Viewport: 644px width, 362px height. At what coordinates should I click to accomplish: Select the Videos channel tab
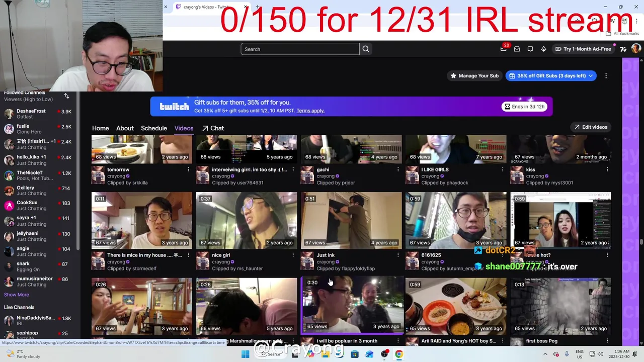click(184, 128)
